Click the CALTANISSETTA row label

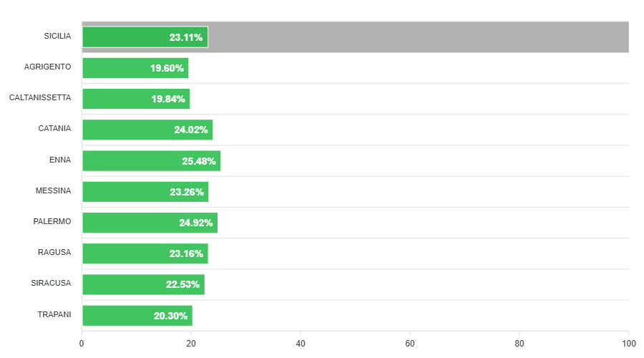[40, 98]
